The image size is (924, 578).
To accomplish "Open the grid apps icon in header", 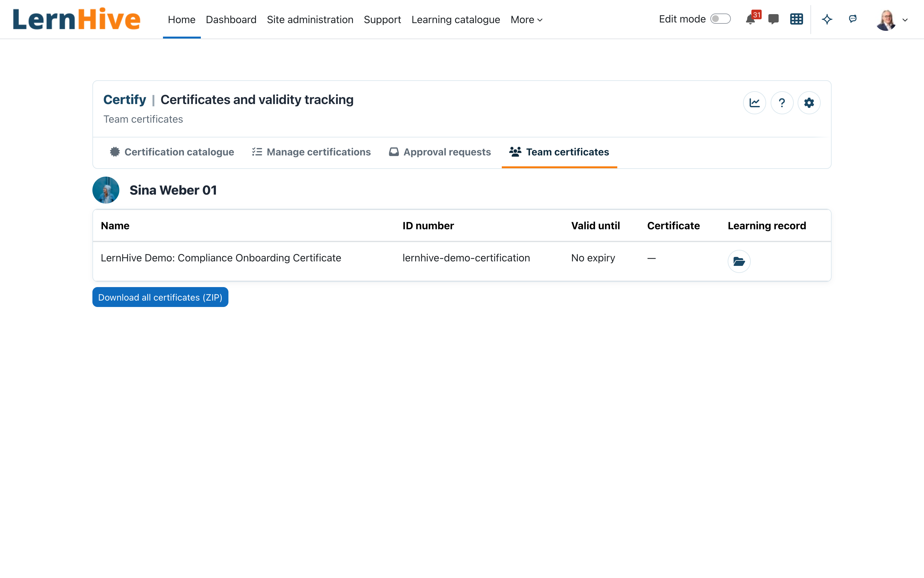I will coord(796,19).
